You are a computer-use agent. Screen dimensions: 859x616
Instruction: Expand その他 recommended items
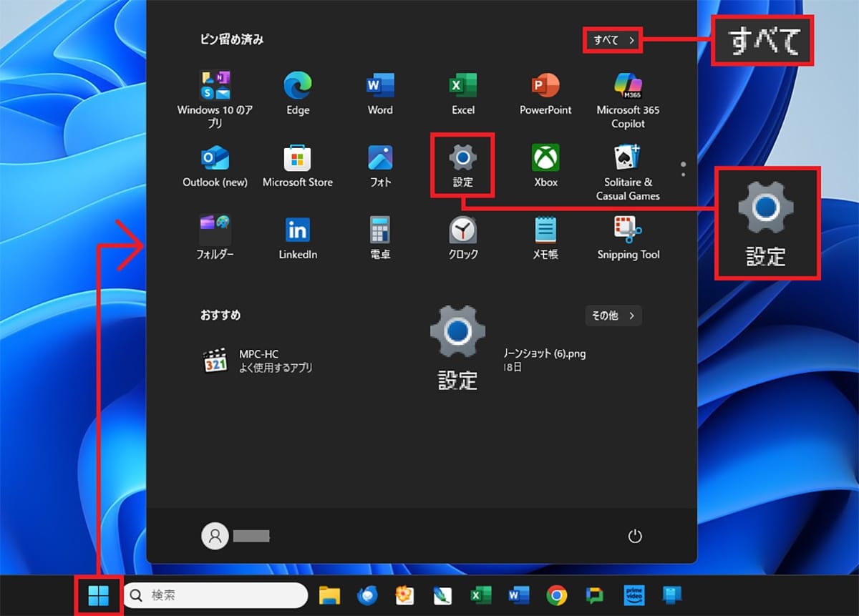point(613,315)
